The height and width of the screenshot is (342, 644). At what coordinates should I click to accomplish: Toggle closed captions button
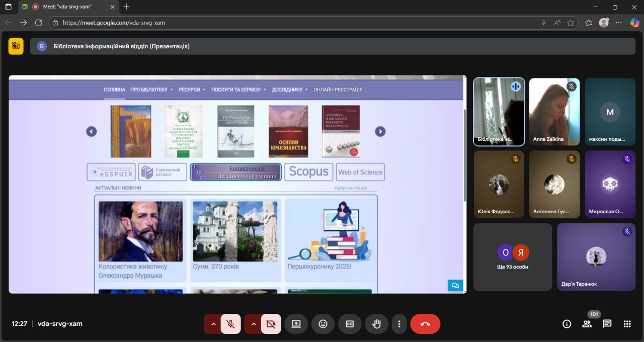[x=350, y=324]
